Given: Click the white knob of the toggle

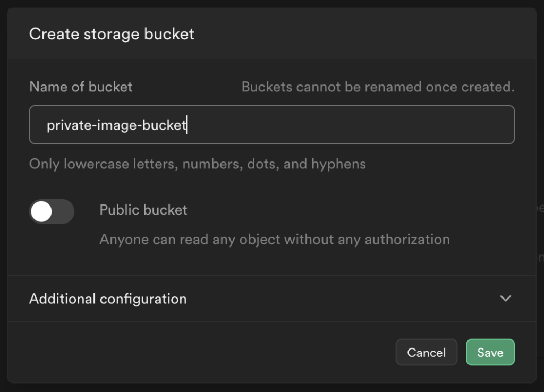Looking at the screenshot, I should coord(41,212).
